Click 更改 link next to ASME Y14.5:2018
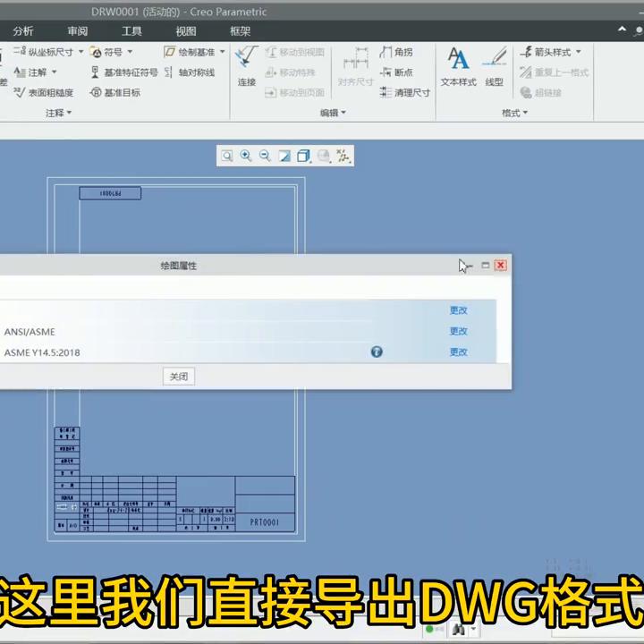This screenshot has width=644, height=644. point(458,352)
